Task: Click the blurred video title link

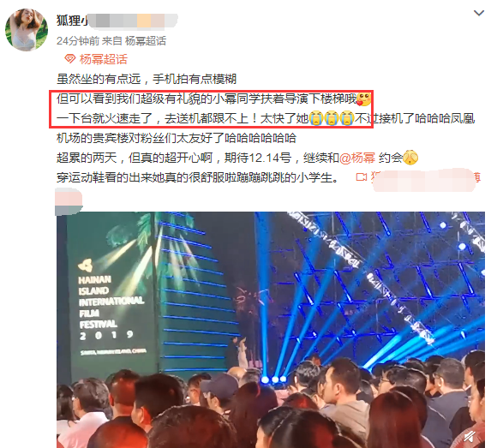Action: point(426,179)
